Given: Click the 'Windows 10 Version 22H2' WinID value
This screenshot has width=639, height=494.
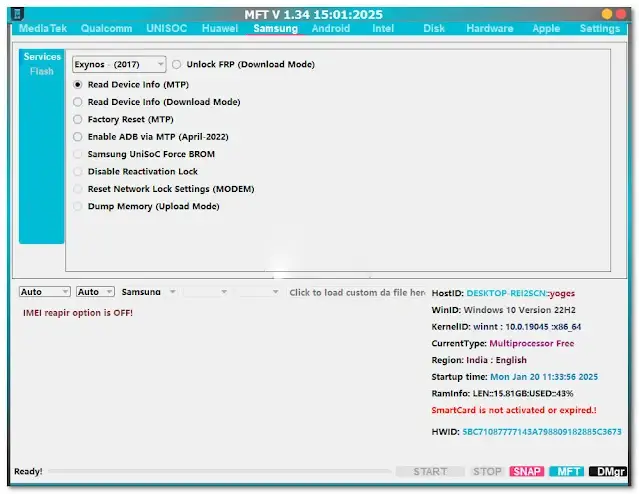Looking at the screenshot, I should (520, 310).
